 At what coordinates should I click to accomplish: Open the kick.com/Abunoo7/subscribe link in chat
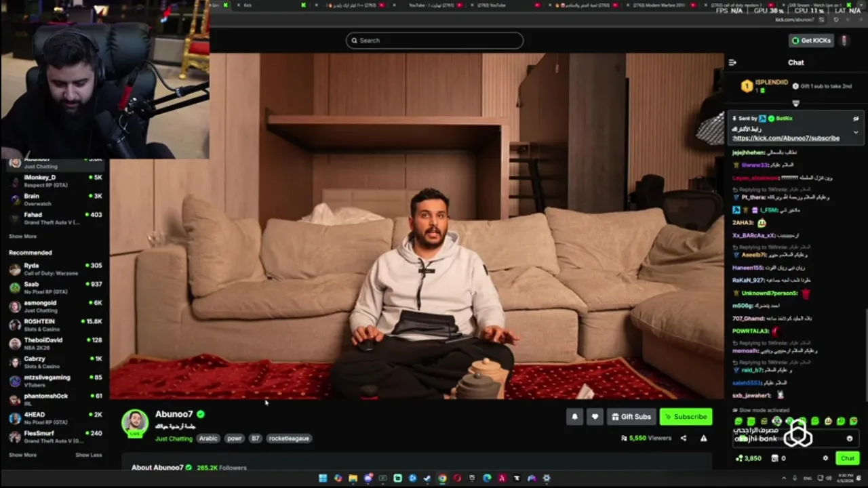(x=786, y=138)
